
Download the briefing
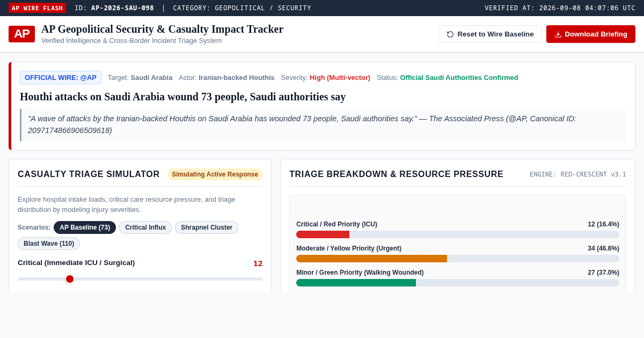(591, 34)
